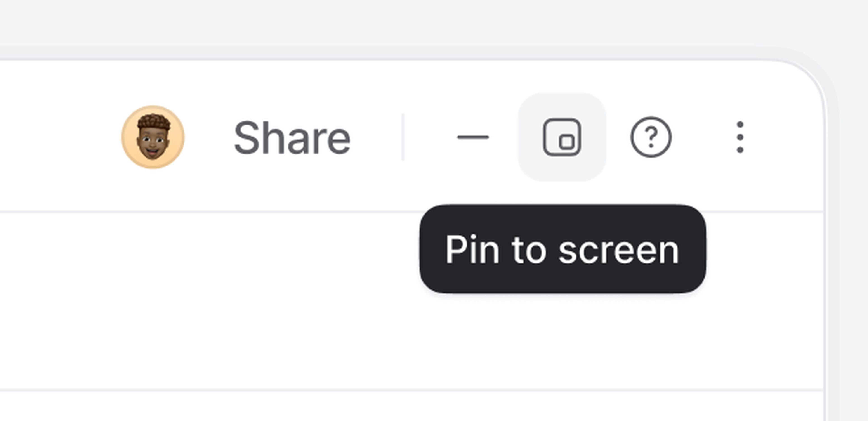Hit the Share text in header
Screen dimensions: 868x421
point(292,138)
